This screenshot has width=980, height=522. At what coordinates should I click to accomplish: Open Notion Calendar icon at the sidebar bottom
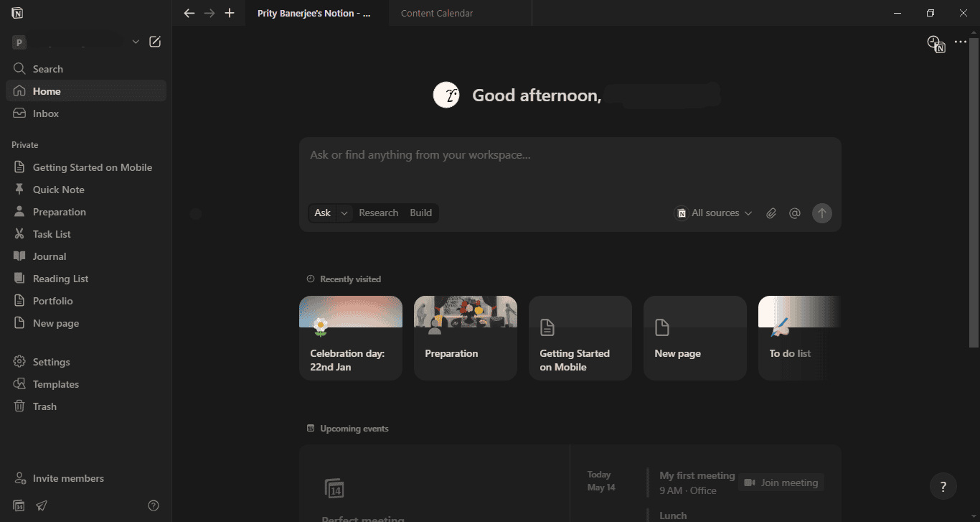(19, 505)
